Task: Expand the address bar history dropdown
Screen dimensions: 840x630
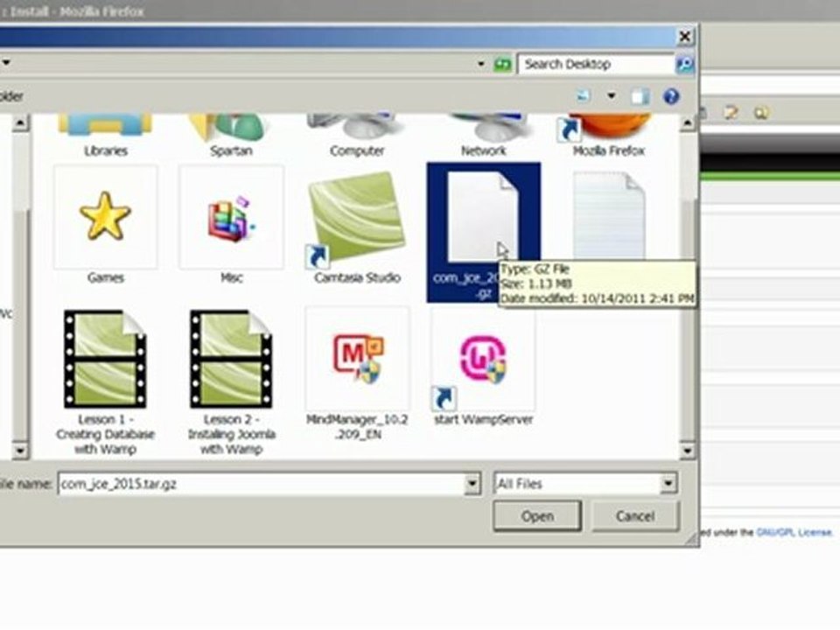Action: [481, 64]
